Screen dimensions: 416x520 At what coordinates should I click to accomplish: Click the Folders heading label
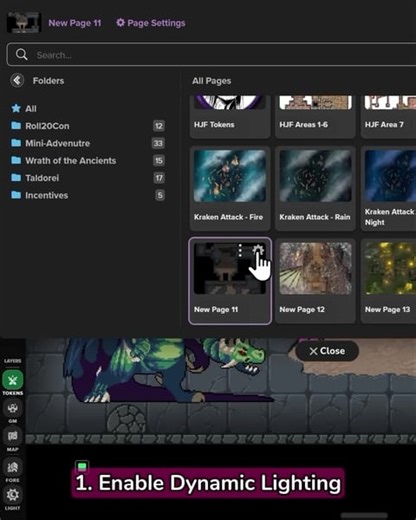tap(48, 81)
